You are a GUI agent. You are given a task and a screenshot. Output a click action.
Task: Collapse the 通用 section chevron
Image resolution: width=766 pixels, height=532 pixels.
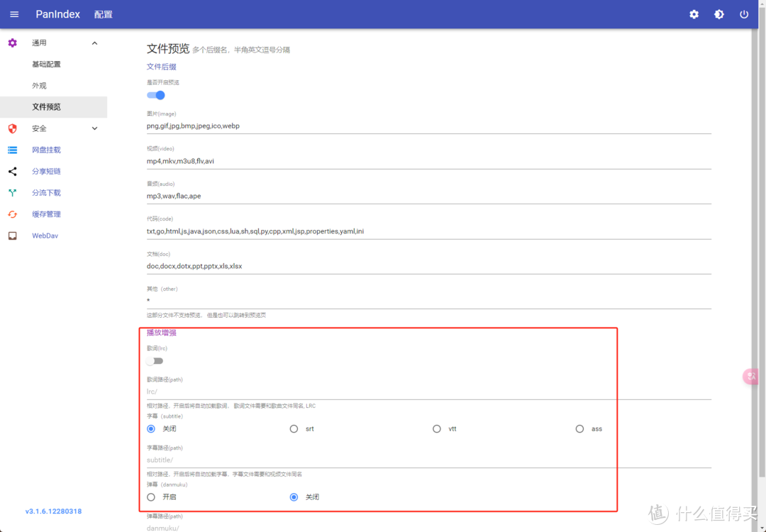coord(95,43)
